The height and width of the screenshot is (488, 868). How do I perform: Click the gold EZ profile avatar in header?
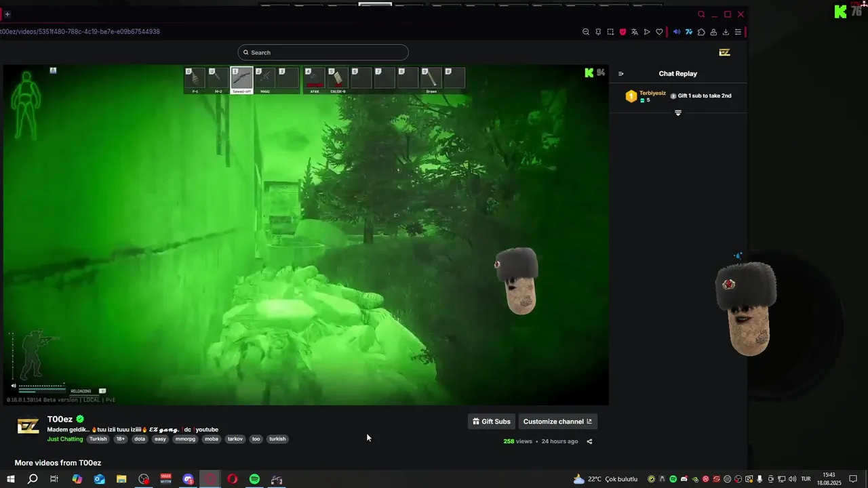[x=724, y=52]
